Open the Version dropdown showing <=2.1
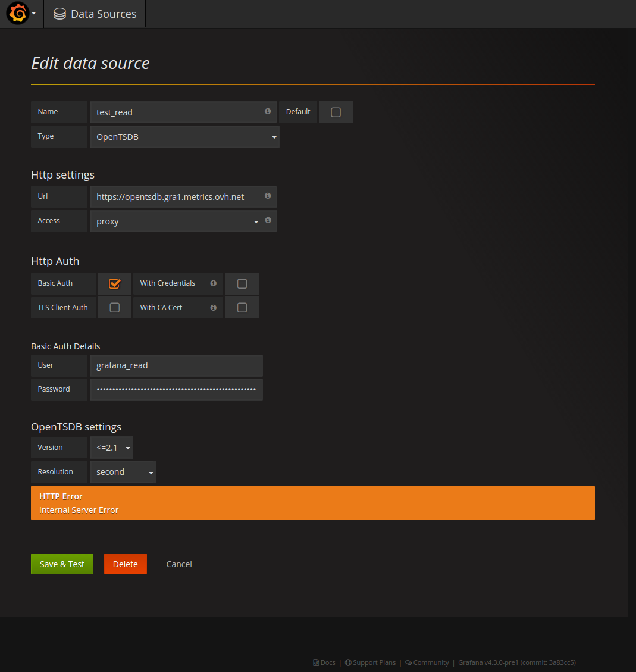The width and height of the screenshot is (636, 672). click(111, 448)
